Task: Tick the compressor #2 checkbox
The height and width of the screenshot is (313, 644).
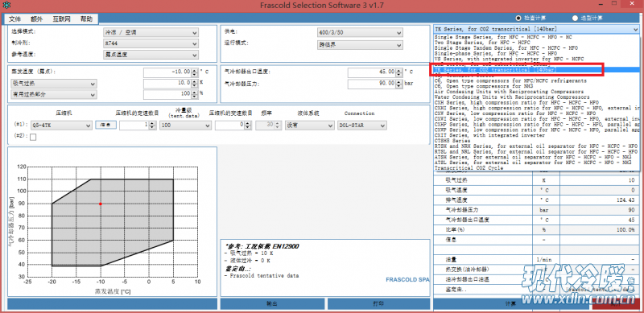Action: [x=33, y=137]
